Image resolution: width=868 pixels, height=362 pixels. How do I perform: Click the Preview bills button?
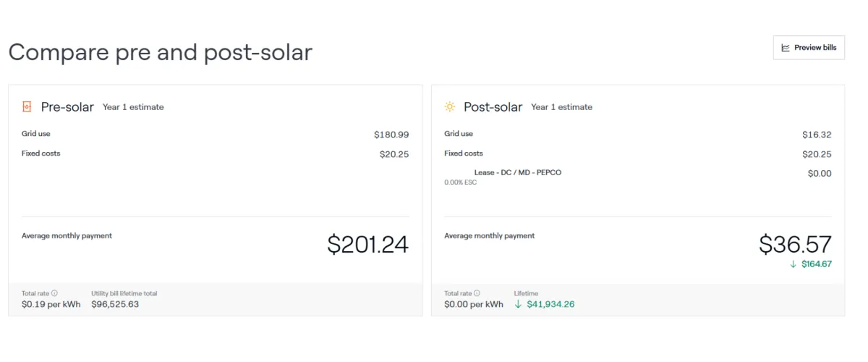(x=809, y=48)
